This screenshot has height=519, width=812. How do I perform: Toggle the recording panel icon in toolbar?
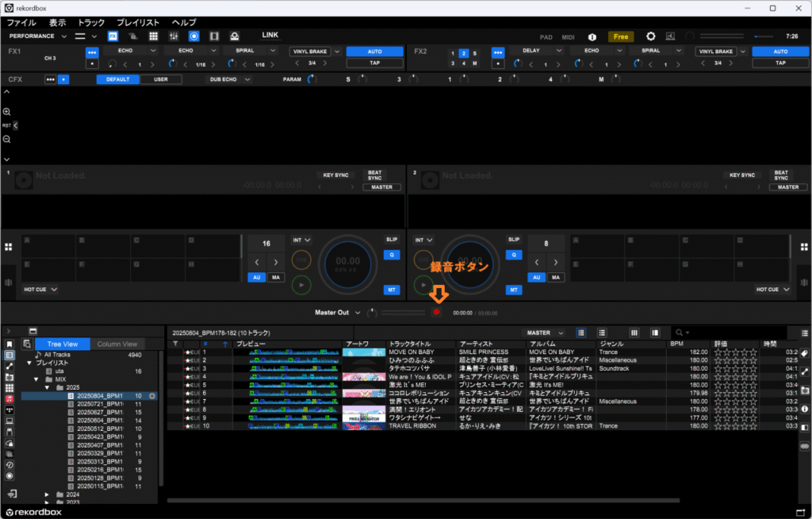point(193,37)
